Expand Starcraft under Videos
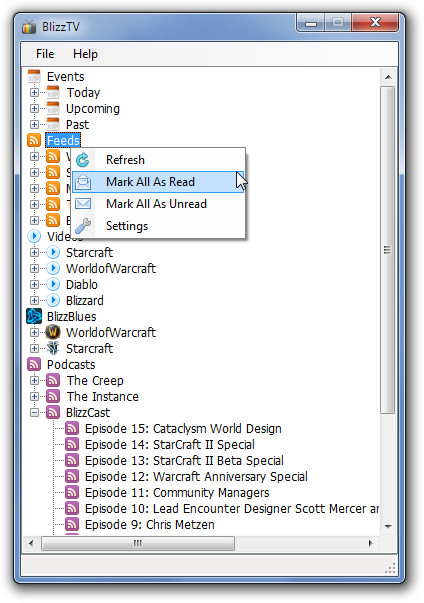The height and width of the screenshot is (603, 424). click(34, 252)
